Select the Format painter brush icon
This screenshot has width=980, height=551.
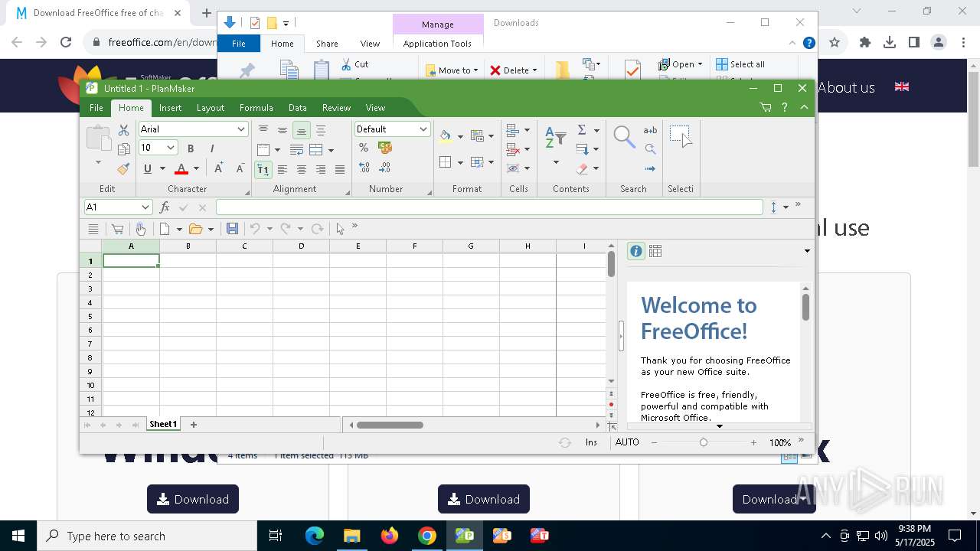pyautogui.click(x=124, y=168)
